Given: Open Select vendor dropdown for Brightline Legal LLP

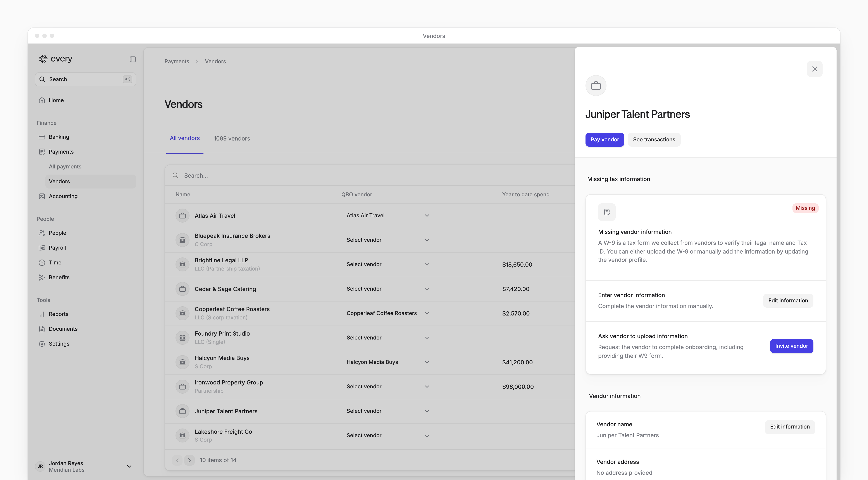Looking at the screenshot, I should (x=387, y=264).
